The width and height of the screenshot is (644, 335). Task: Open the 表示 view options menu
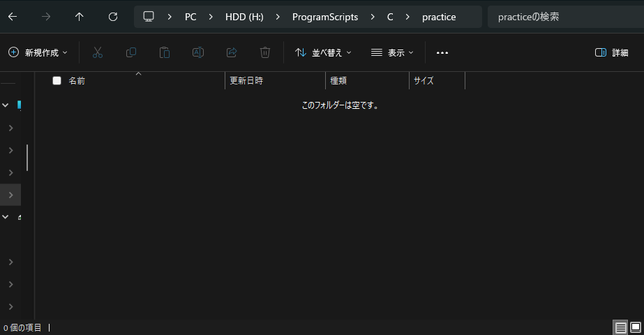(x=392, y=52)
